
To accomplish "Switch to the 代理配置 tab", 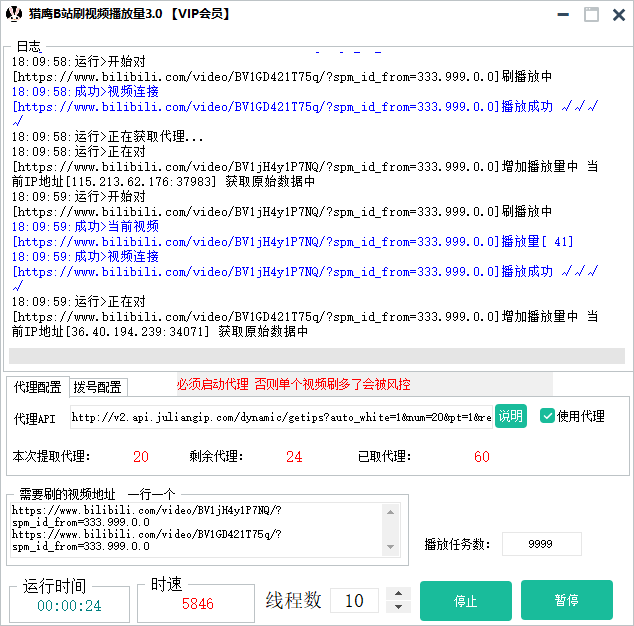I will click(x=37, y=387).
